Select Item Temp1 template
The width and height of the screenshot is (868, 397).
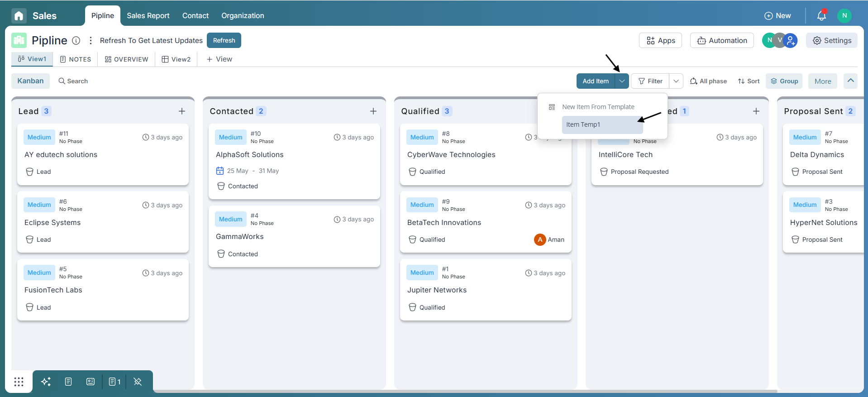coord(602,124)
